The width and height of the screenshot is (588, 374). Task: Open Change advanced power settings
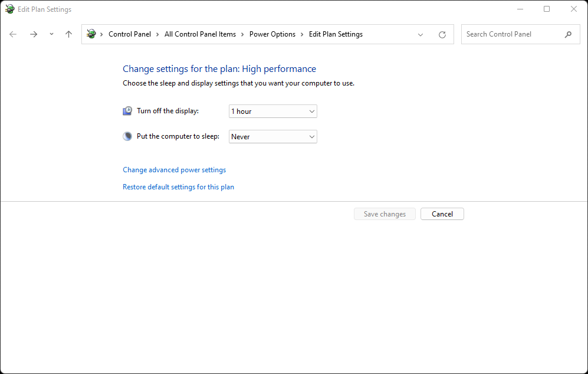(x=174, y=169)
